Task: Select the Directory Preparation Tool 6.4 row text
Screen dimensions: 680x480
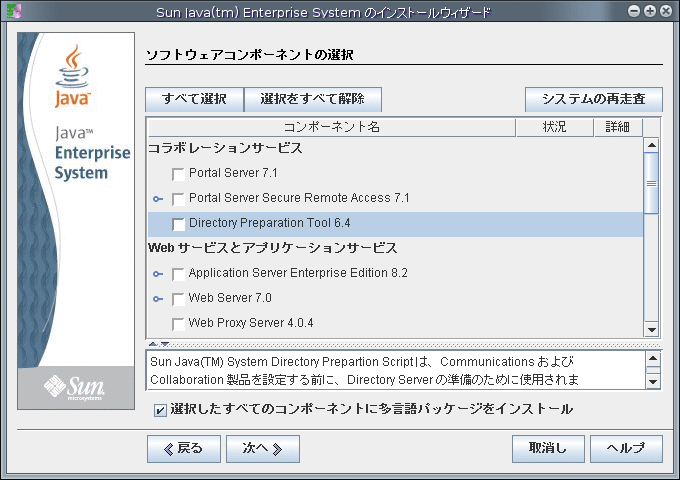Action: tap(270, 223)
